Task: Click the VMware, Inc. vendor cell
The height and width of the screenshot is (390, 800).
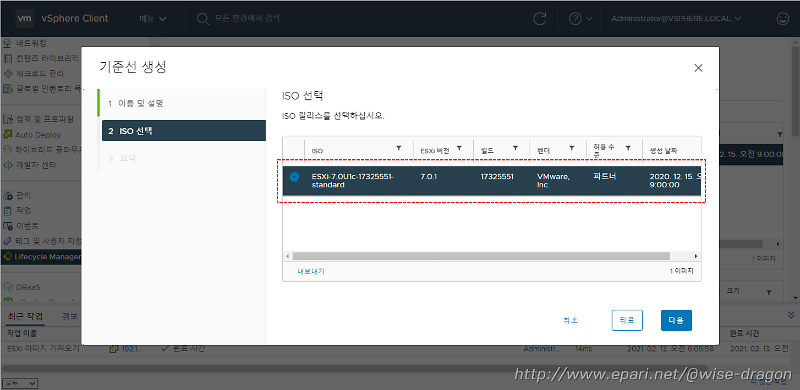Action: point(553,181)
